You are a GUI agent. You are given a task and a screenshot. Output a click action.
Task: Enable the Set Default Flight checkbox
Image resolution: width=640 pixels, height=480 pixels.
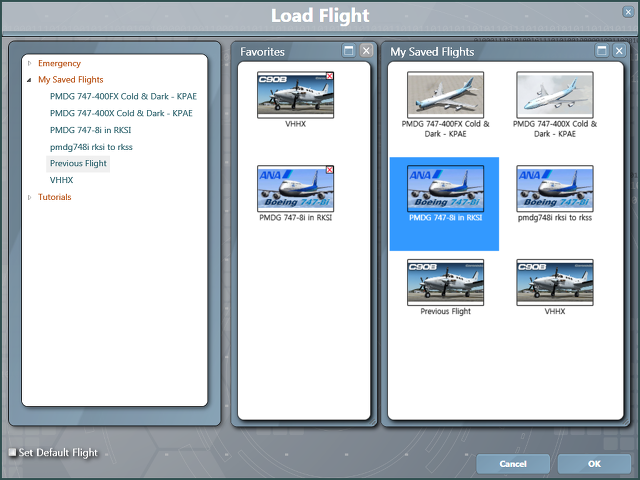point(13,452)
